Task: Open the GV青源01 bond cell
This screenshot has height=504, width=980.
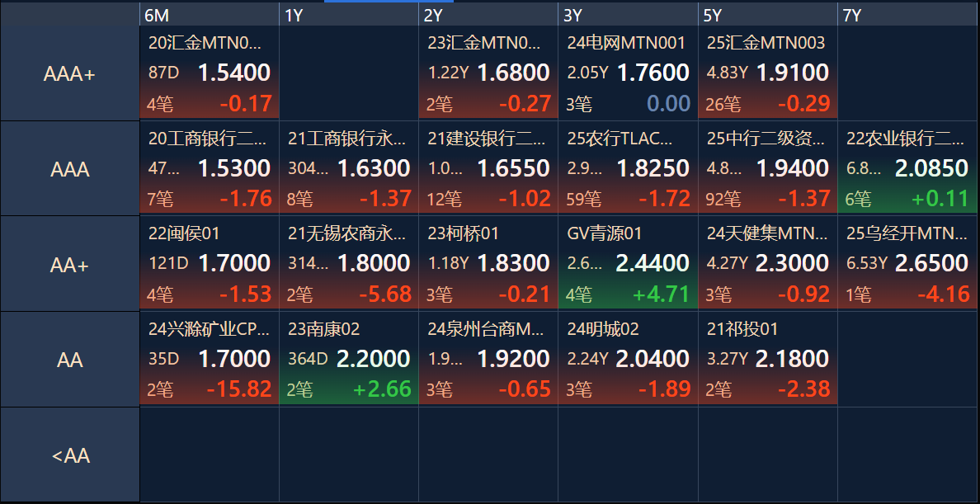Action: [628, 263]
